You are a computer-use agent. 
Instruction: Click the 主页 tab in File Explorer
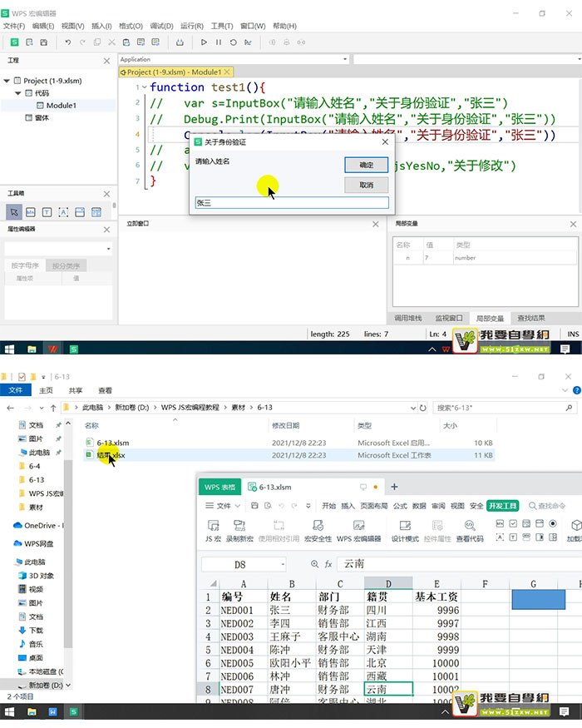(46, 390)
